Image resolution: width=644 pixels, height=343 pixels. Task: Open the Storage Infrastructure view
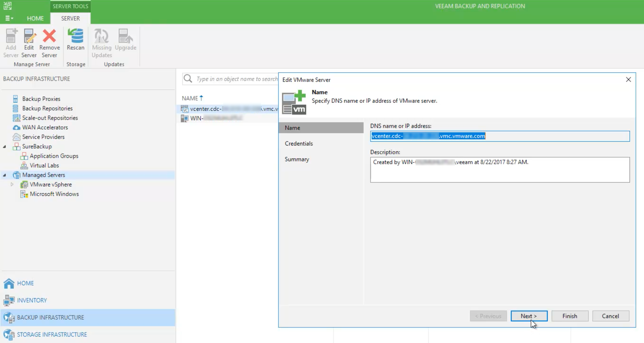point(52,334)
